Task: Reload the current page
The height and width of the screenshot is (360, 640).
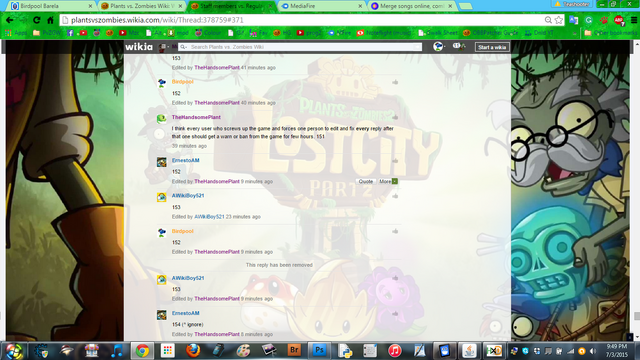Action: 37,20
